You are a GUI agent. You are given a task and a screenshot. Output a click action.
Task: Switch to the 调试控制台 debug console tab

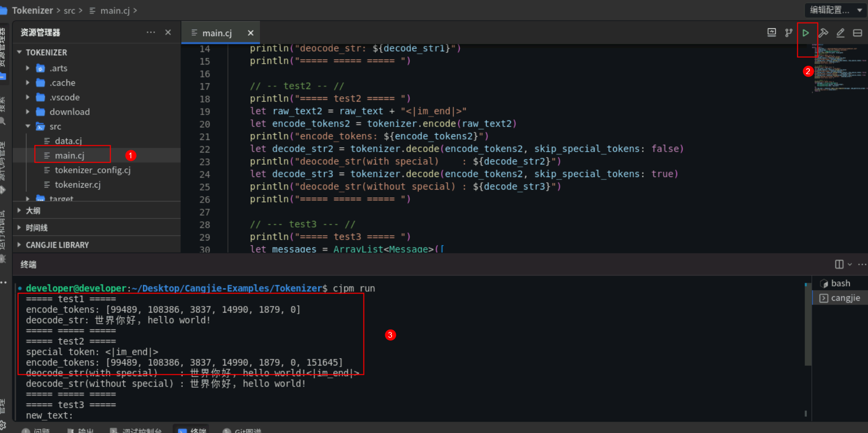[x=136, y=430]
